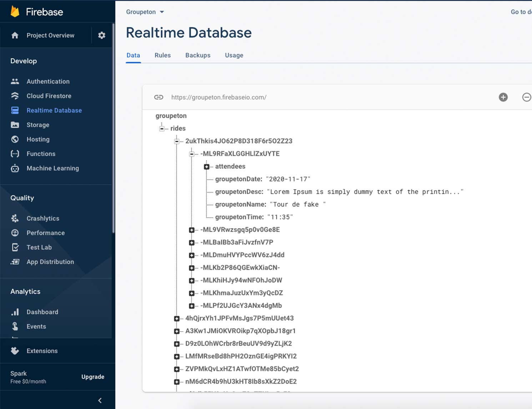Click the Authentication people icon

15,81
